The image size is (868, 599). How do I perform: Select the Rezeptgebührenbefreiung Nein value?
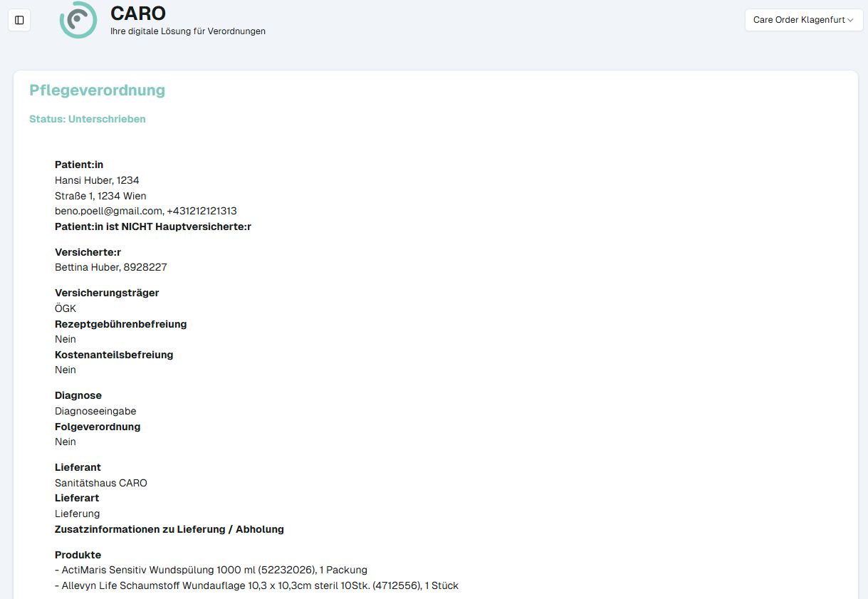65,339
